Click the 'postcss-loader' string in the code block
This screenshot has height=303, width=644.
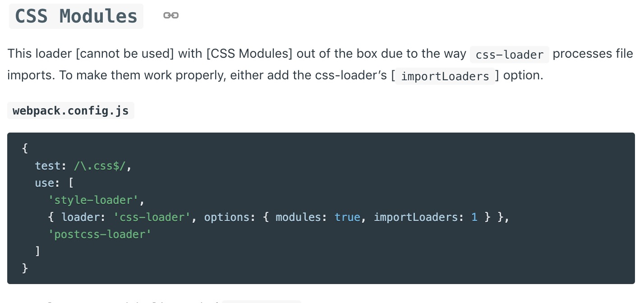coord(100,234)
